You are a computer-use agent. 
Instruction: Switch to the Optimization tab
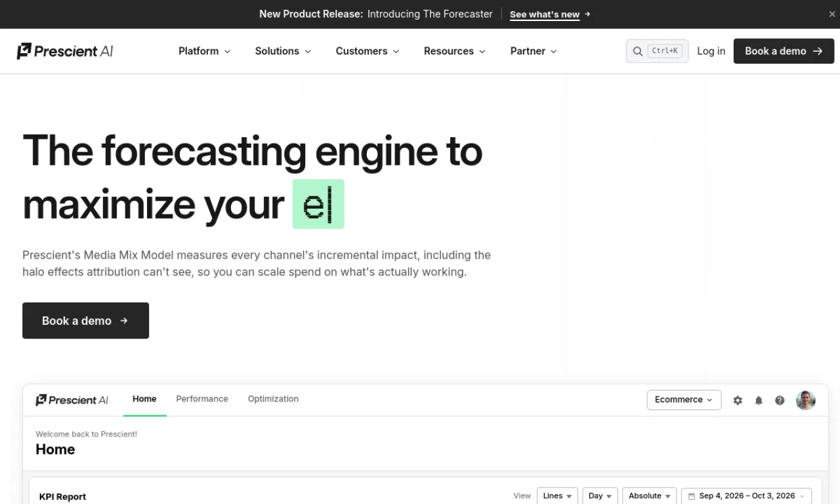click(x=273, y=399)
